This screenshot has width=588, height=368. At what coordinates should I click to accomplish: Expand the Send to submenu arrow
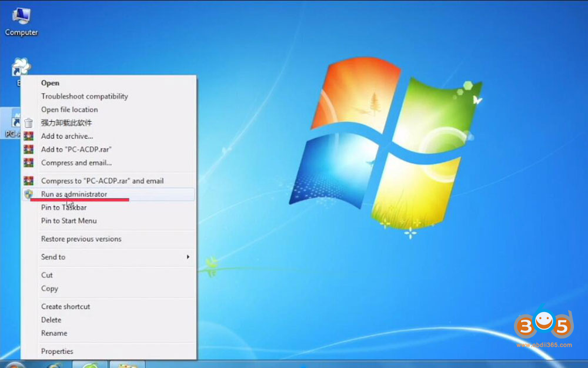pos(188,257)
